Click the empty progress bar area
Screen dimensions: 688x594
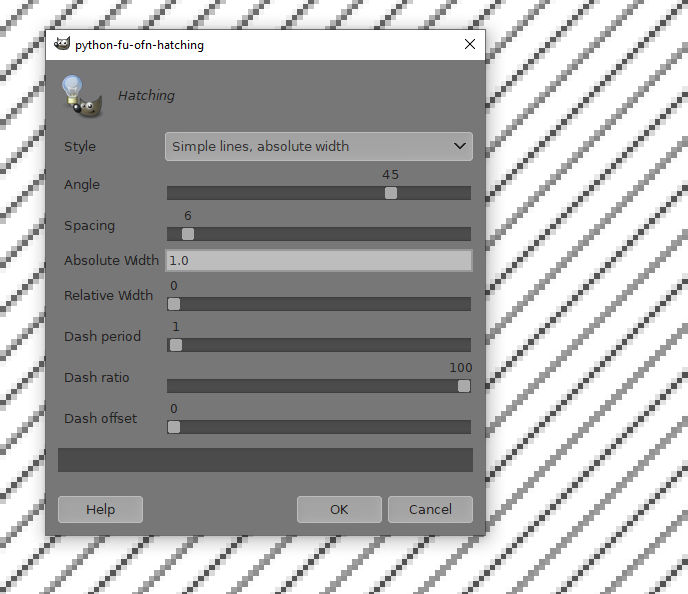[x=265, y=460]
